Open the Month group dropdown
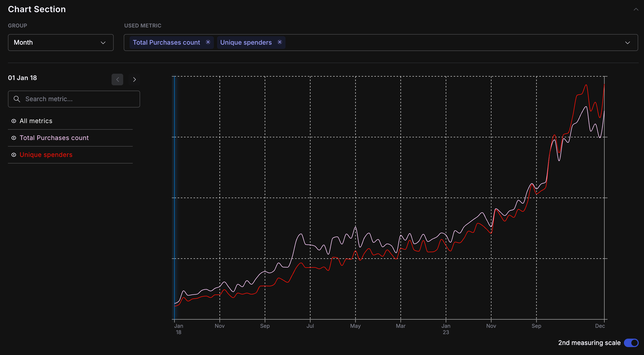 click(x=61, y=43)
